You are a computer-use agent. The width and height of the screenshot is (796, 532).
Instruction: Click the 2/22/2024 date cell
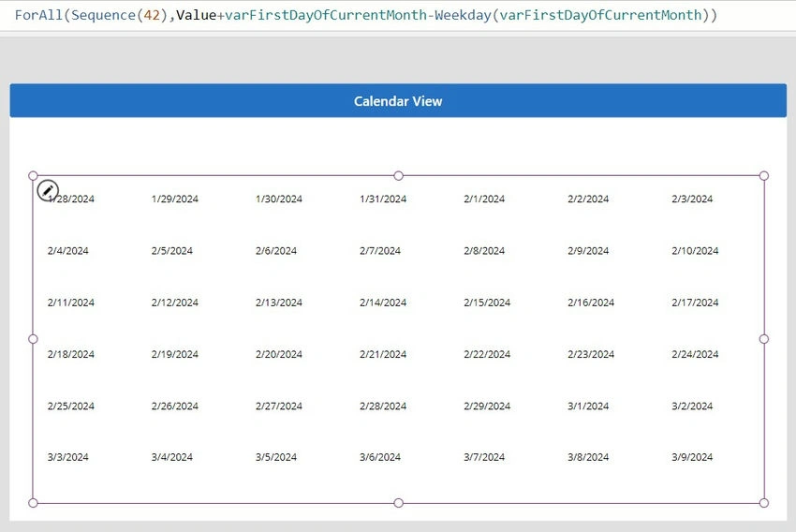click(x=487, y=354)
